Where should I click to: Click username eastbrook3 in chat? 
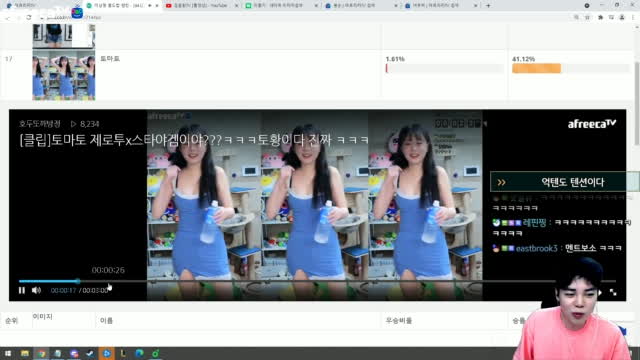[x=536, y=248]
